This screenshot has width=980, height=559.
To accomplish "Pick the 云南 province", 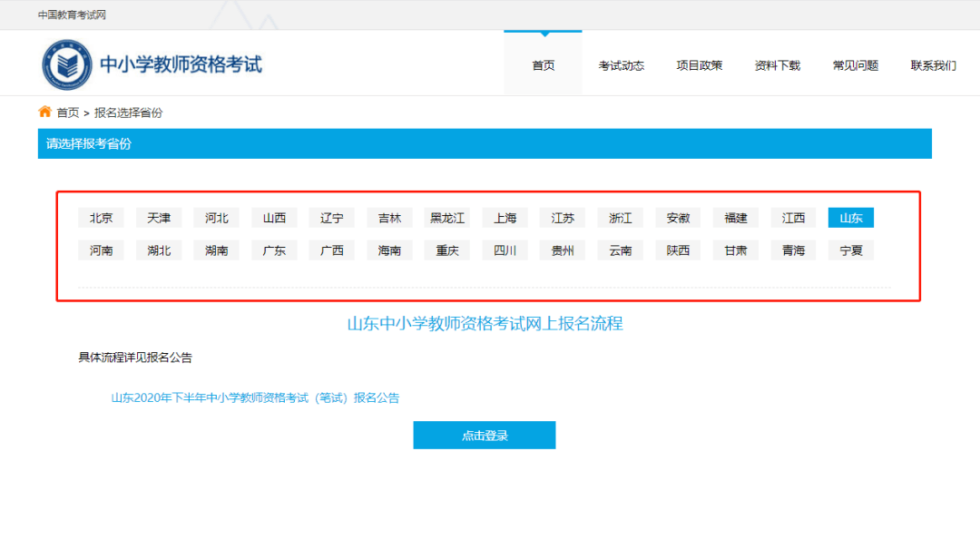I will pos(620,250).
